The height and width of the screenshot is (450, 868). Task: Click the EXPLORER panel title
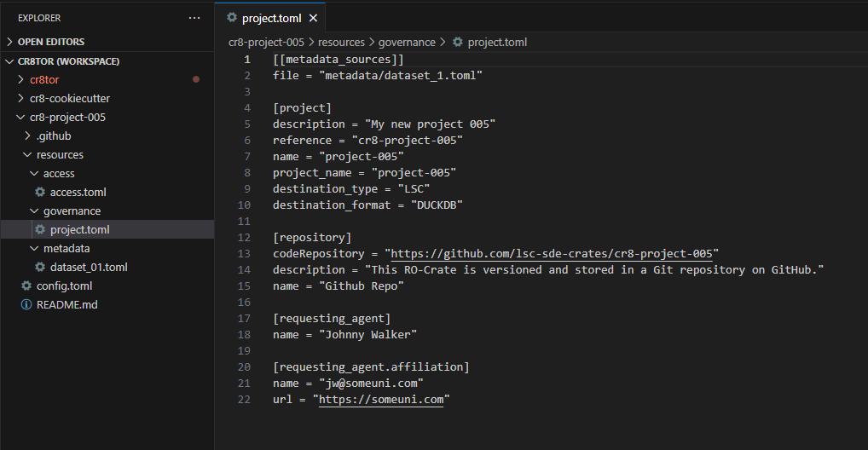(x=39, y=18)
